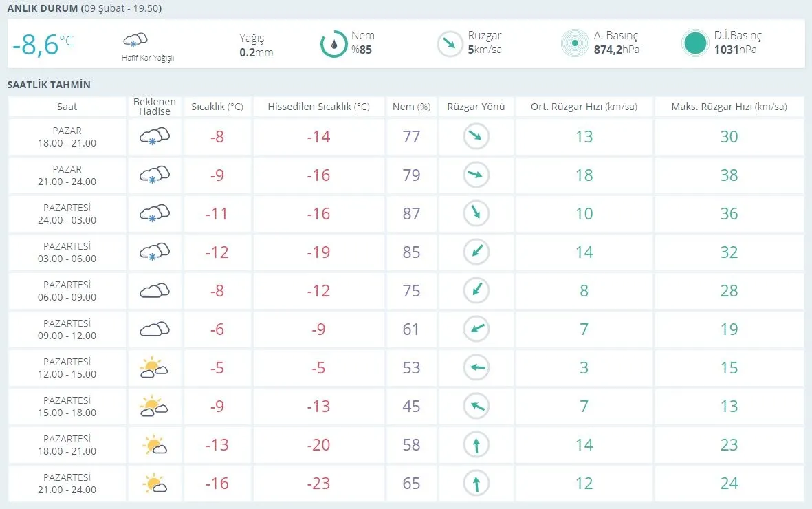Click sun and cloud icon for Pazartesi 18.00 - 21.00
The image size is (812, 509).
155,445
